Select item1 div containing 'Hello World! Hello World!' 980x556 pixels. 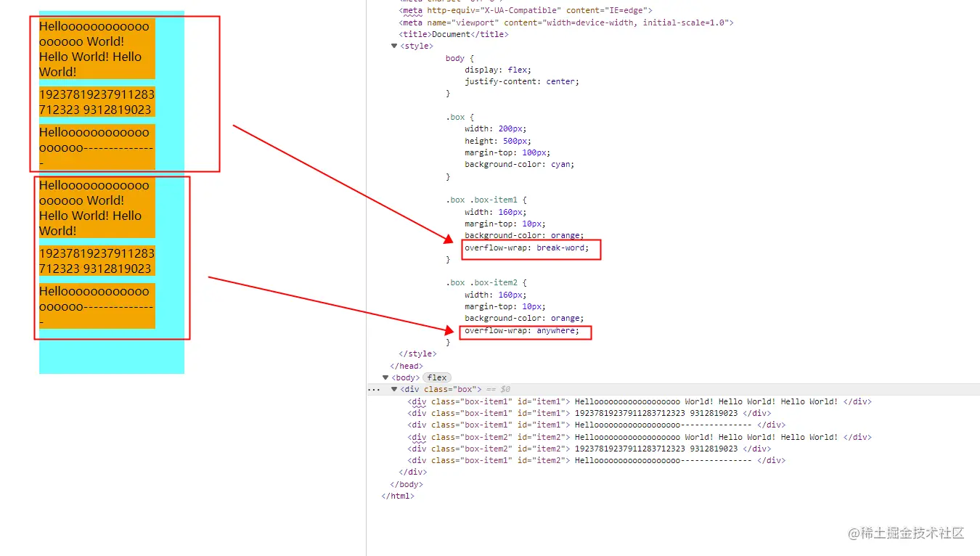[640, 401]
